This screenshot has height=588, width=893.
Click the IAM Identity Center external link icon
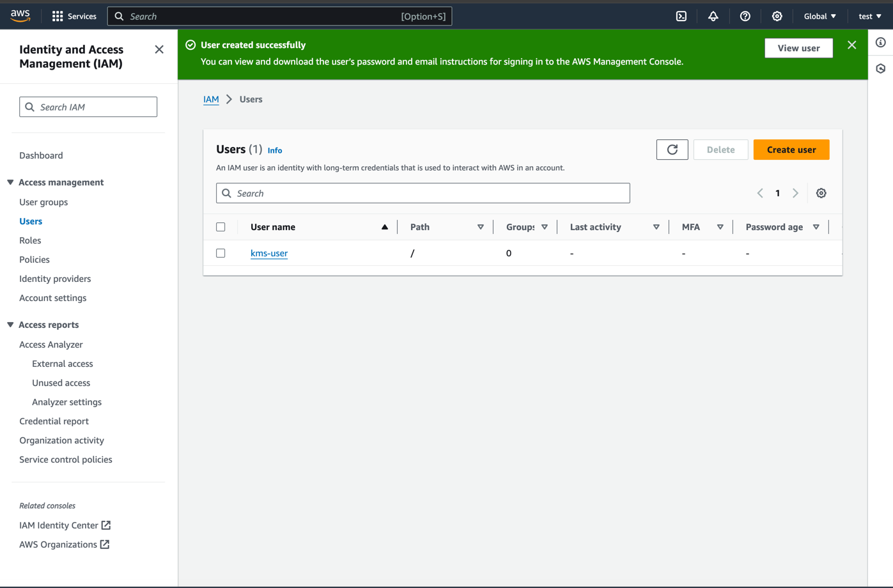pos(106,525)
